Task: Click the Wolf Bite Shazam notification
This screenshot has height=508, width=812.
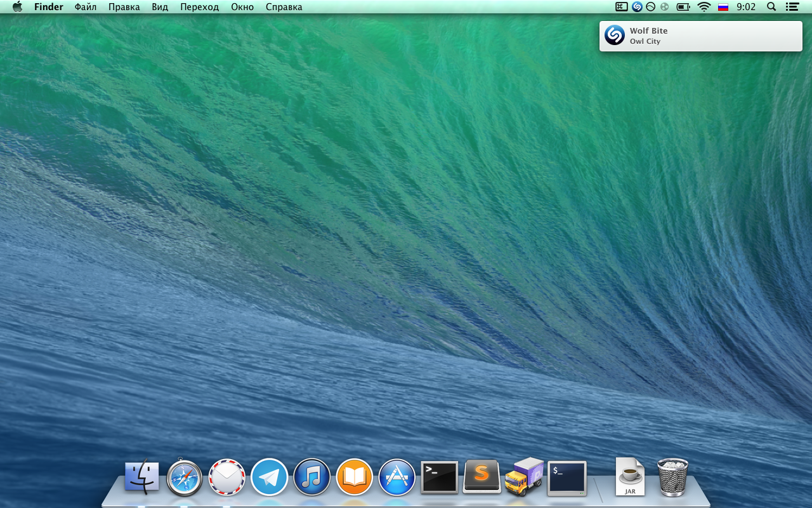Action: [700, 36]
